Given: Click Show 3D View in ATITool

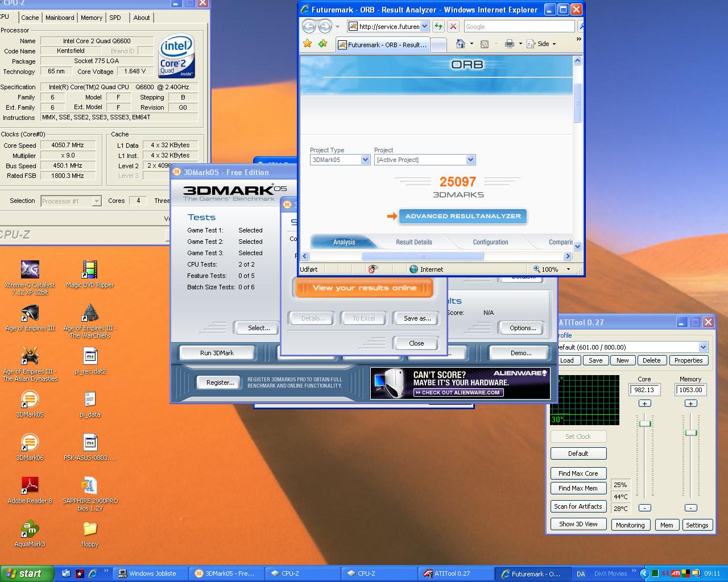Looking at the screenshot, I should pos(578,524).
